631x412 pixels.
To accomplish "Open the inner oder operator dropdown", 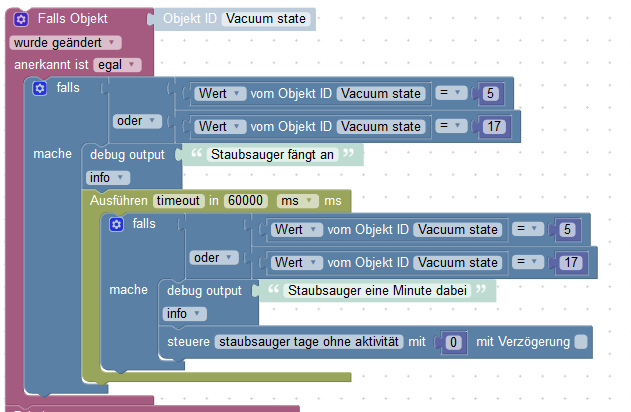I will coord(214,258).
